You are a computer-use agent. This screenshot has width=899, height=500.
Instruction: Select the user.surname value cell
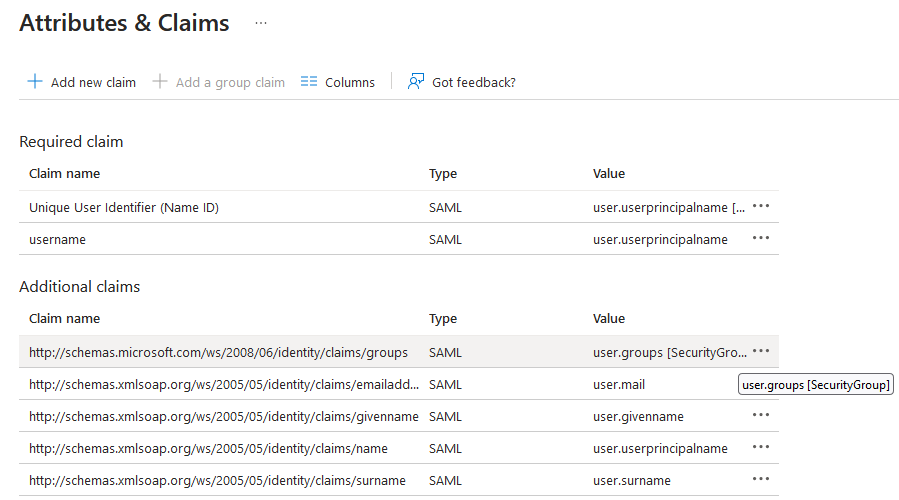(x=632, y=480)
